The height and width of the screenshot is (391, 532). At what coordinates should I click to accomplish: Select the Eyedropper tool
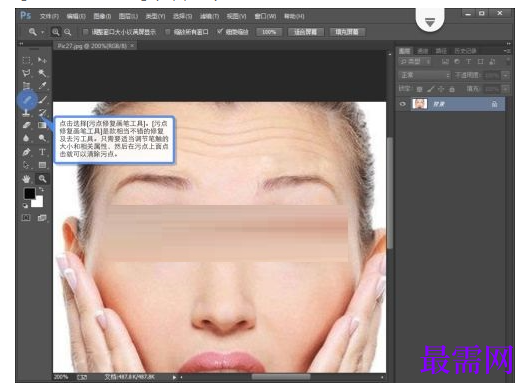point(42,86)
